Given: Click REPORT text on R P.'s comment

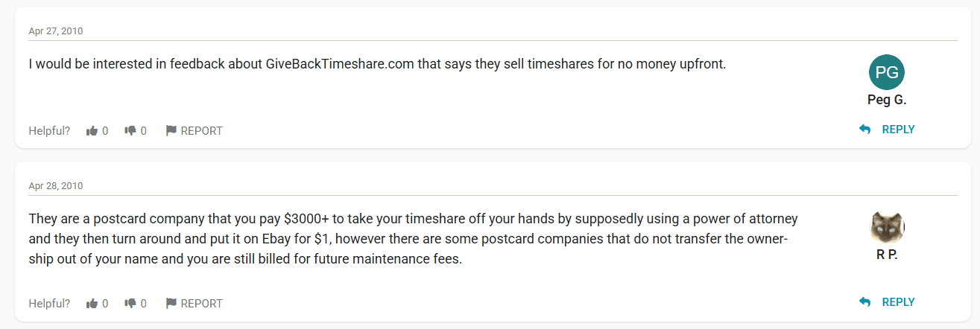Looking at the screenshot, I should click(201, 304).
